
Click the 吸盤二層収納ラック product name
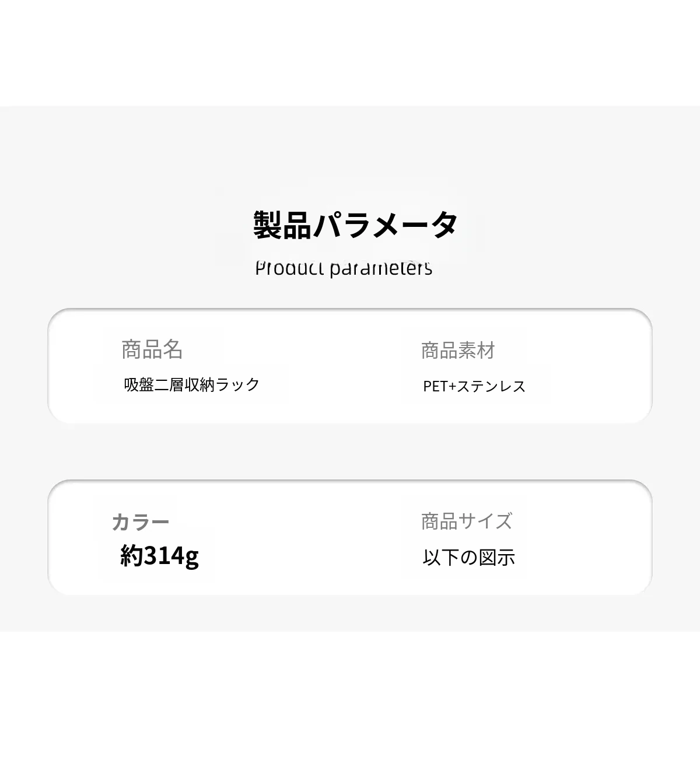click(191, 385)
